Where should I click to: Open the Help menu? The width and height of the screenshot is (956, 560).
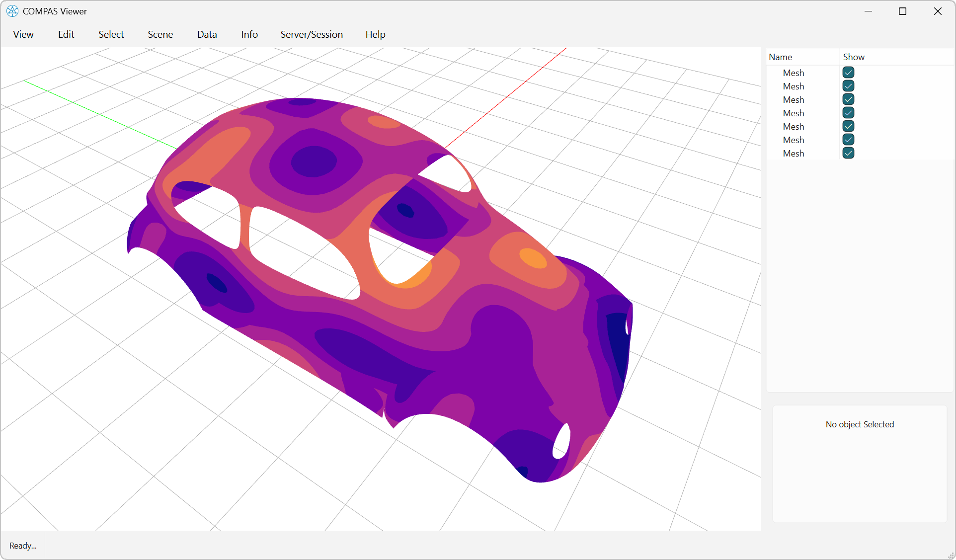[x=375, y=34]
